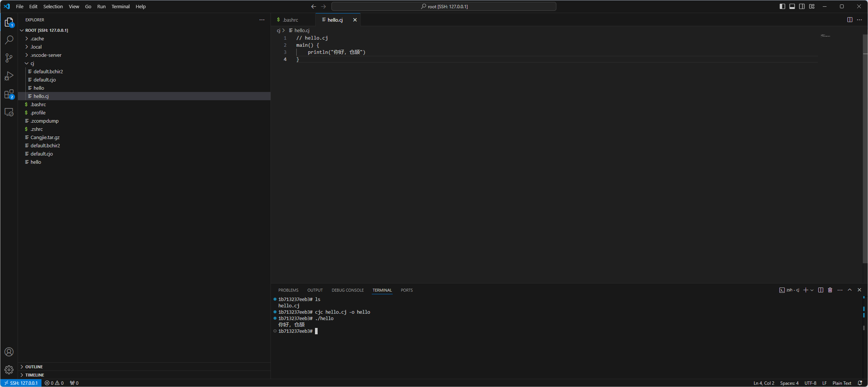Kill terminal with trash icon
This screenshot has height=387, width=868.
[830, 290]
